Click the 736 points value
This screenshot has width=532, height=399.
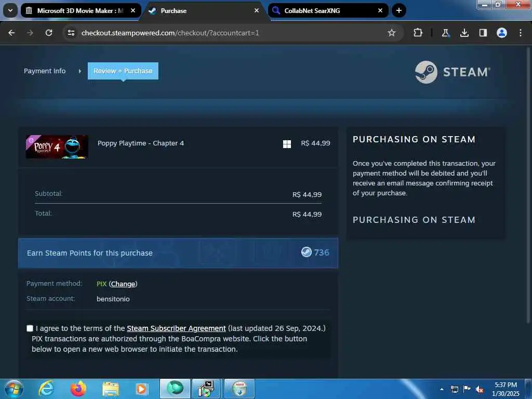(322, 252)
